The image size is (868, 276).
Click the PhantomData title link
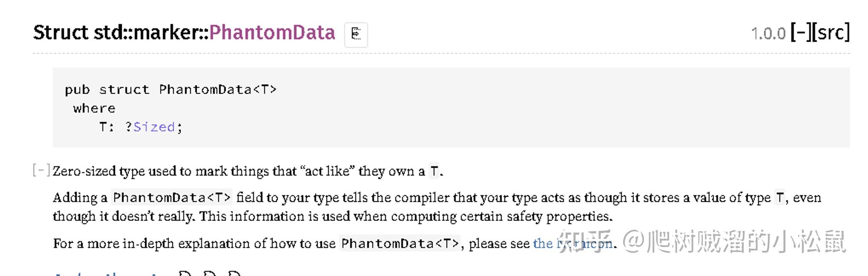[x=273, y=32]
